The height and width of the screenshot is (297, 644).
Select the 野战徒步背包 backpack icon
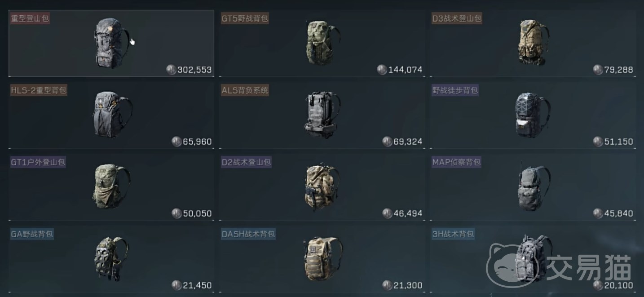pos(533,115)
